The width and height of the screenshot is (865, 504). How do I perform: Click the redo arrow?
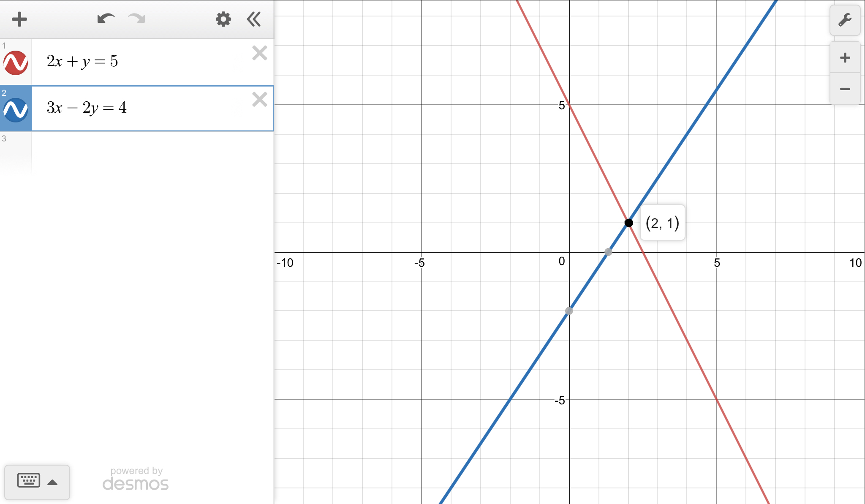[136, 19]
